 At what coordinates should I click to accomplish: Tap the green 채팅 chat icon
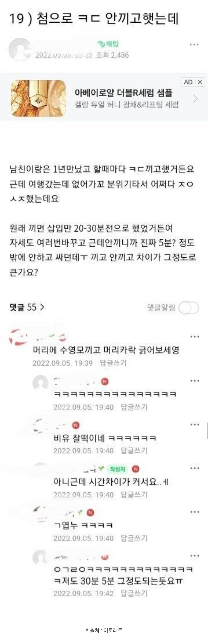tap(108, 44)
